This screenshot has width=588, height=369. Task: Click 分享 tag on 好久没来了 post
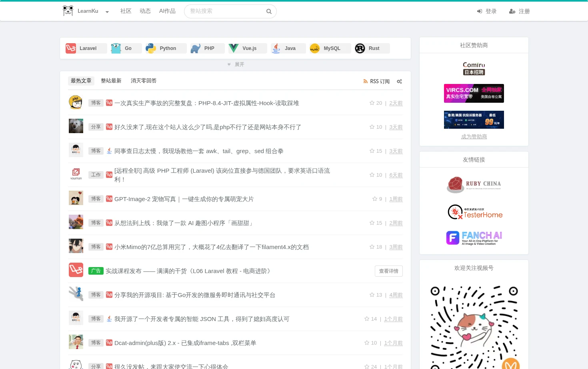(x=96, y=127)
